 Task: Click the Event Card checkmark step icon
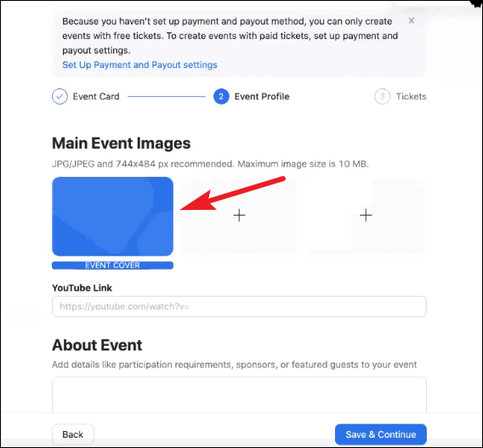pos(60,96)
